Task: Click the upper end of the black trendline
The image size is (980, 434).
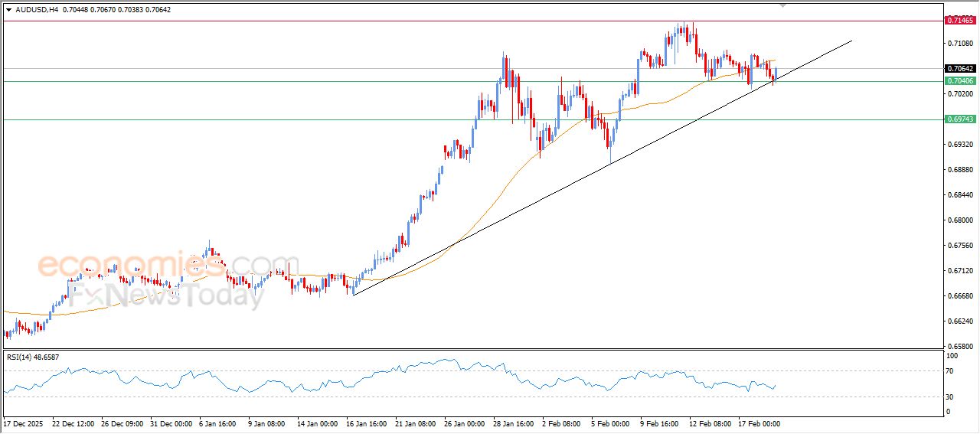Action: (851, 41)
